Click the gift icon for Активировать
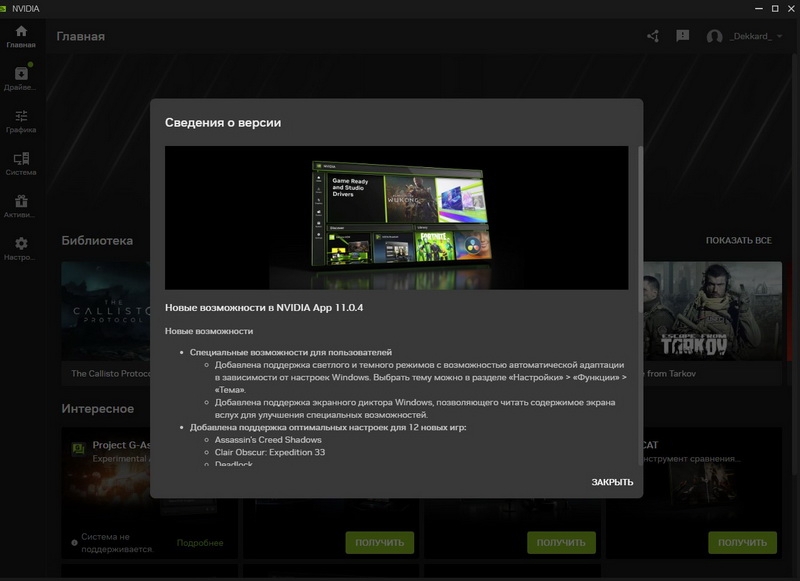Viewport: 800px width, 581px height. coord(20,202)
